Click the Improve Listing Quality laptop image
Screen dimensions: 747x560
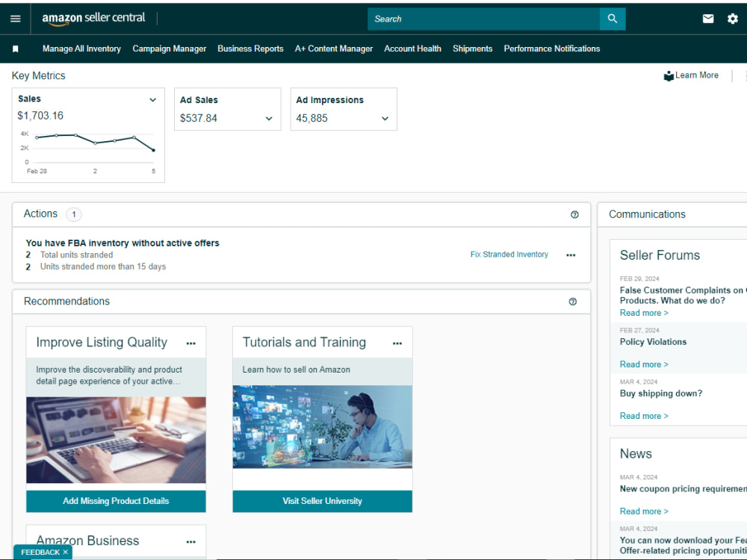click(x=116, y=440)
